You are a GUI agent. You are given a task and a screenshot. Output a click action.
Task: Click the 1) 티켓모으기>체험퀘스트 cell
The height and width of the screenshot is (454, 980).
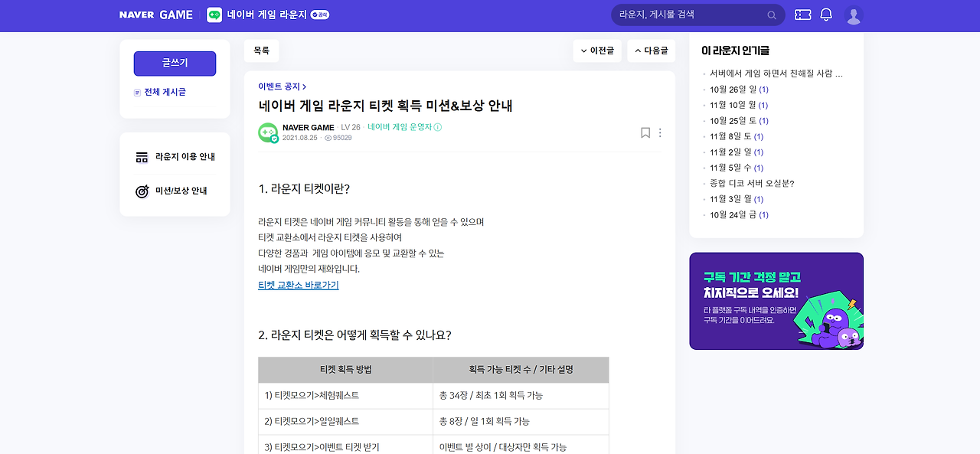[x=345, y=395]
